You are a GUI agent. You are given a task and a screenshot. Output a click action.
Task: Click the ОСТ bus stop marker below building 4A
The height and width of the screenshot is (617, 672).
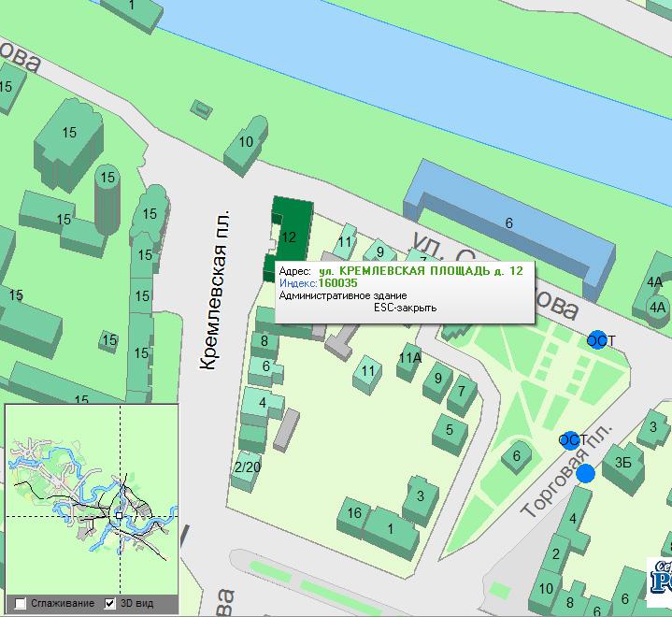(x=597, y=340)
